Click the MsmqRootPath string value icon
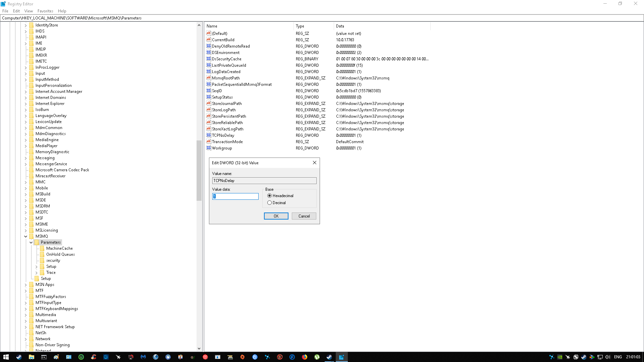The image size is (644, 362). click(x=208, y=78)
